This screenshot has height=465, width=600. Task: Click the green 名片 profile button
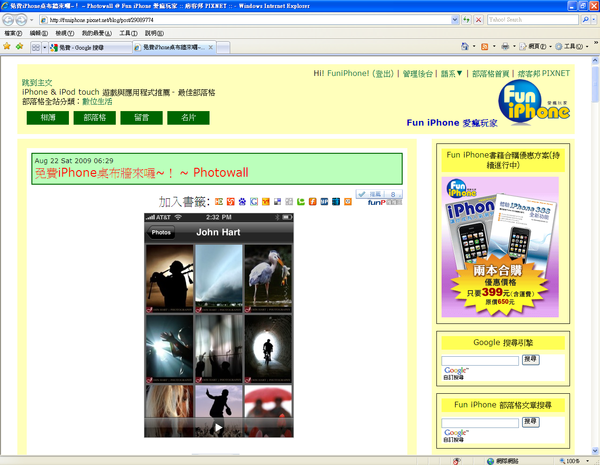pyautogui.click(x=188, y=118)
